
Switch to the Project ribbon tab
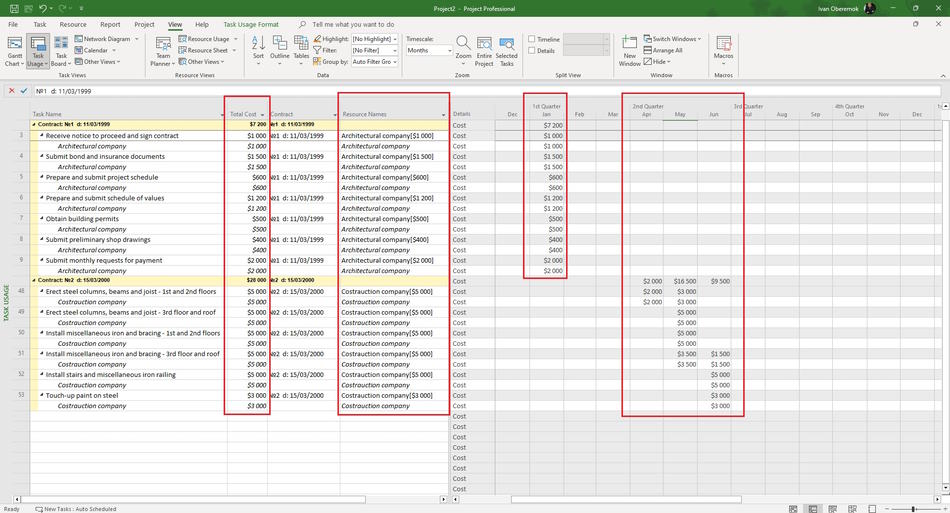(144, 24)
